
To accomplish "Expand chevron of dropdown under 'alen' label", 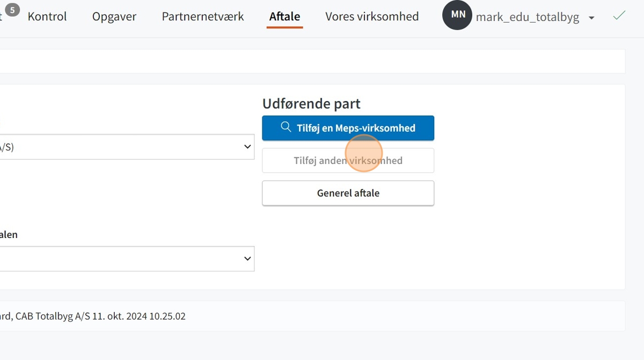I will pyautogui.click(x=247, y=258).
